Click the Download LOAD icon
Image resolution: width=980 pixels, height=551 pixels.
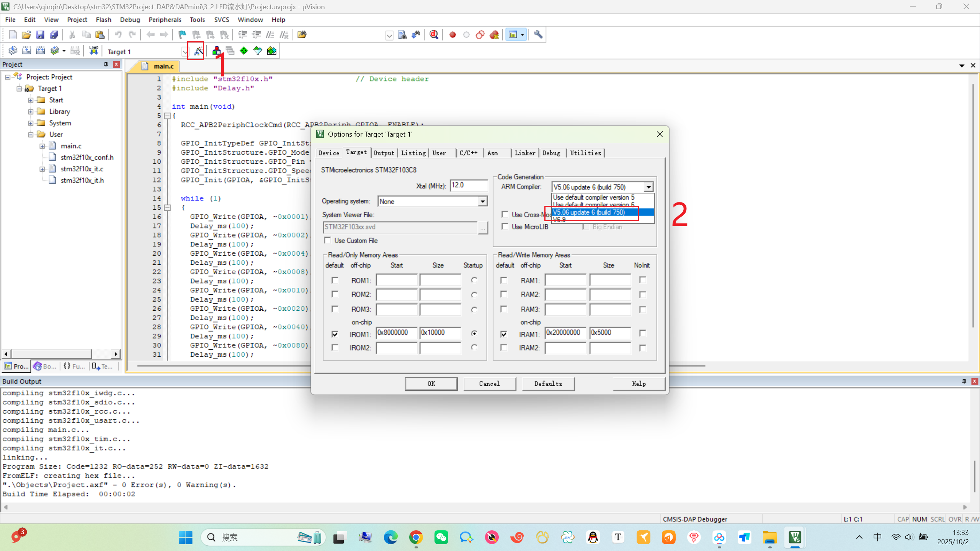click(93, 51)
